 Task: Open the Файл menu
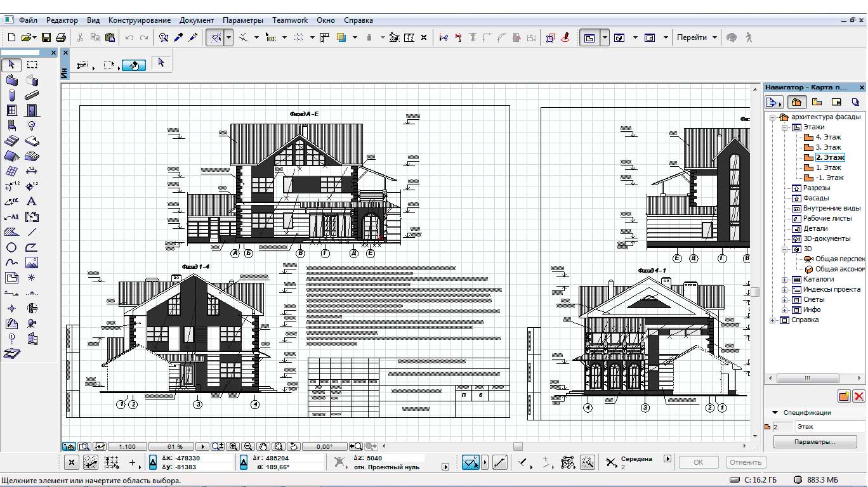28,20
